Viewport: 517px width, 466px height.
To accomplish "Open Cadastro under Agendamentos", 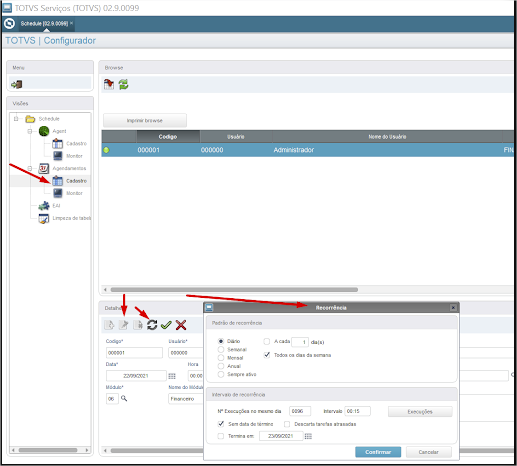I will tap(70, 181).
